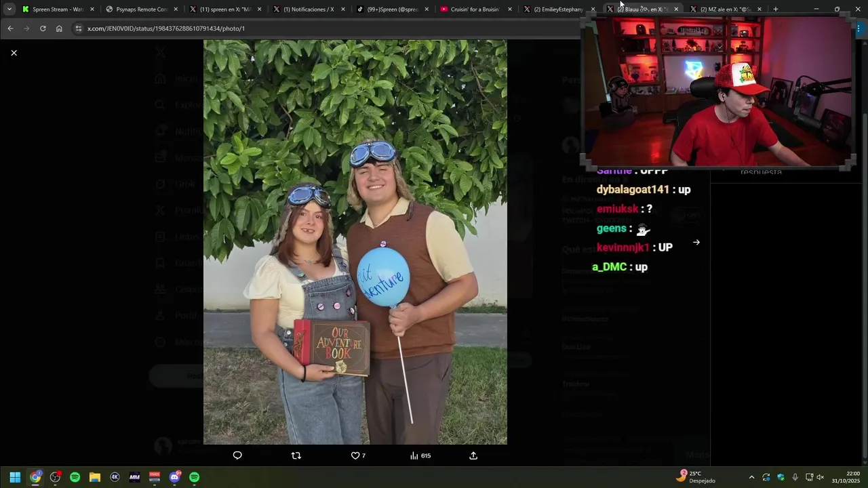Click the enlarged Up costume photo
This screenshot has height=488, width=868.
coord(355,242)
